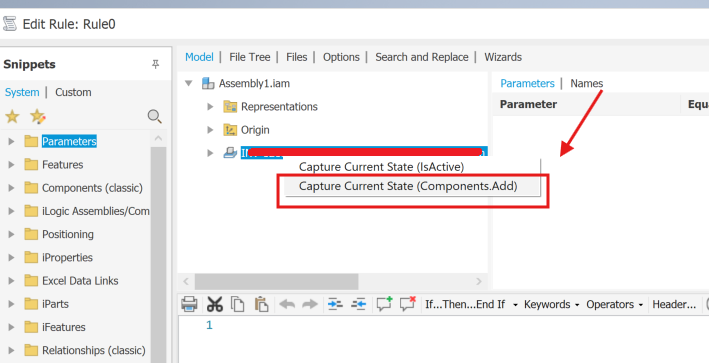This screenshot has height=363, width=709.
Task: Switch to Search and Replace tab
Action: tap(421, 57)
